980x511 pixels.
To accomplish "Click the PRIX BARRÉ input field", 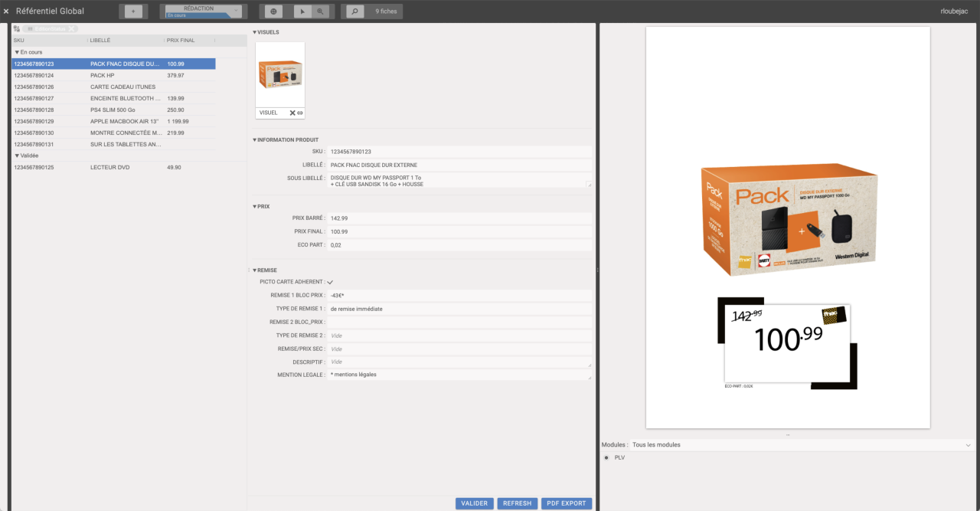I will (459, 218).
